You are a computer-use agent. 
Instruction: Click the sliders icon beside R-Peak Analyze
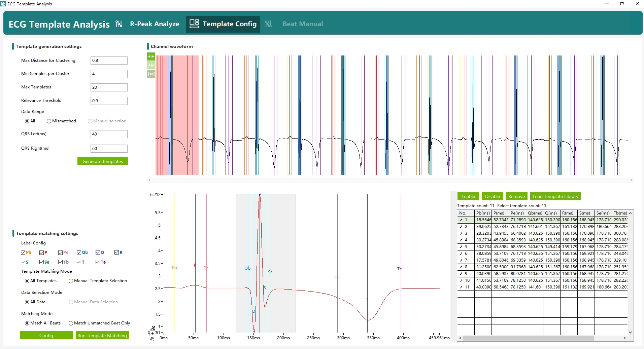(119, 24)
